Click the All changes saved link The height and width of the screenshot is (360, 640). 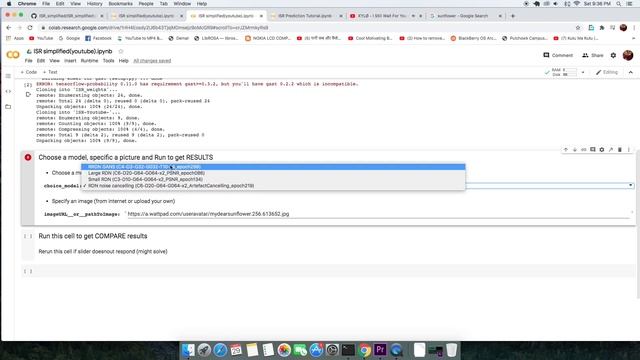pos(152,61)
